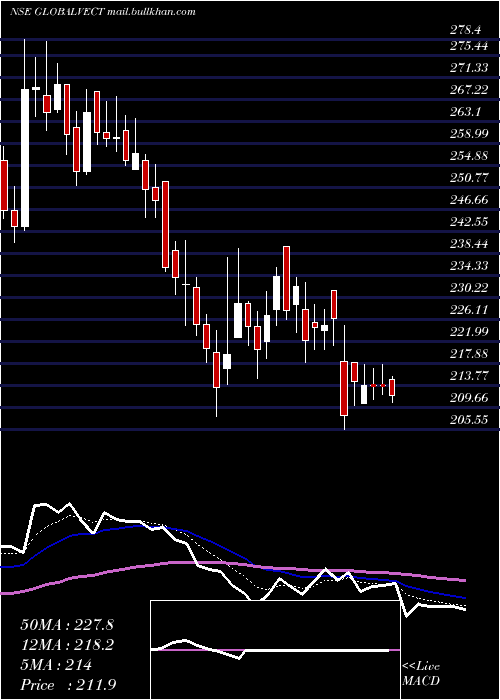The width and height of the screenshot is (500, 700).
Task: Click the 230.22 price axis label
Action: pos(471,288)
